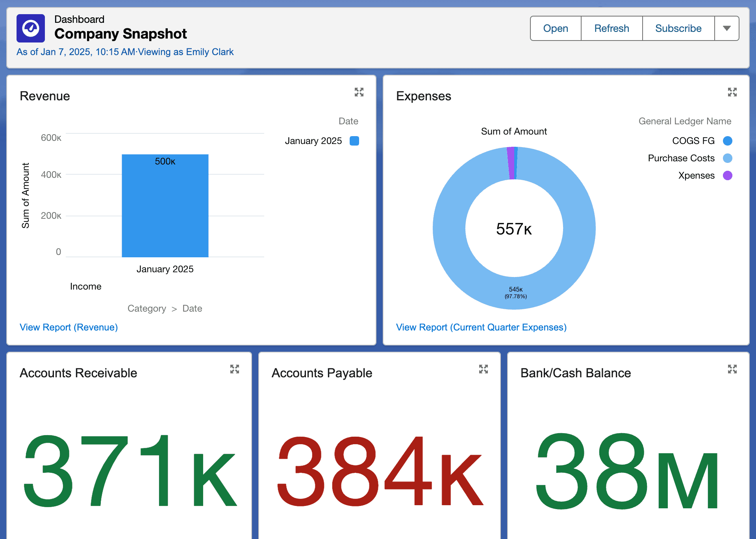Click the General Ledger Name legend heading
This screenshot has width=756, height=539.
pyautogui.click(x=685, y=121)
